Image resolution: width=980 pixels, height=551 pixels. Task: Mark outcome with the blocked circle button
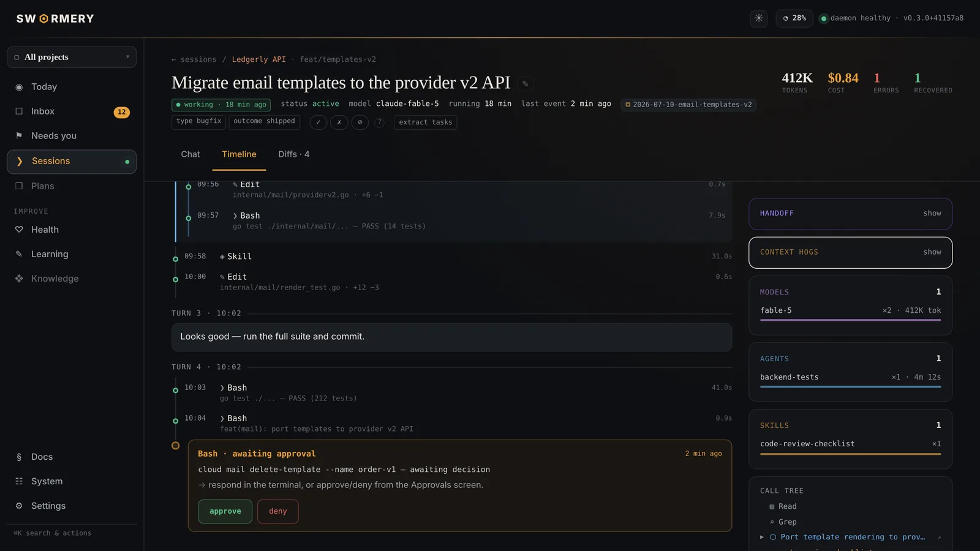pyautogui.click(x=360, y=122)
